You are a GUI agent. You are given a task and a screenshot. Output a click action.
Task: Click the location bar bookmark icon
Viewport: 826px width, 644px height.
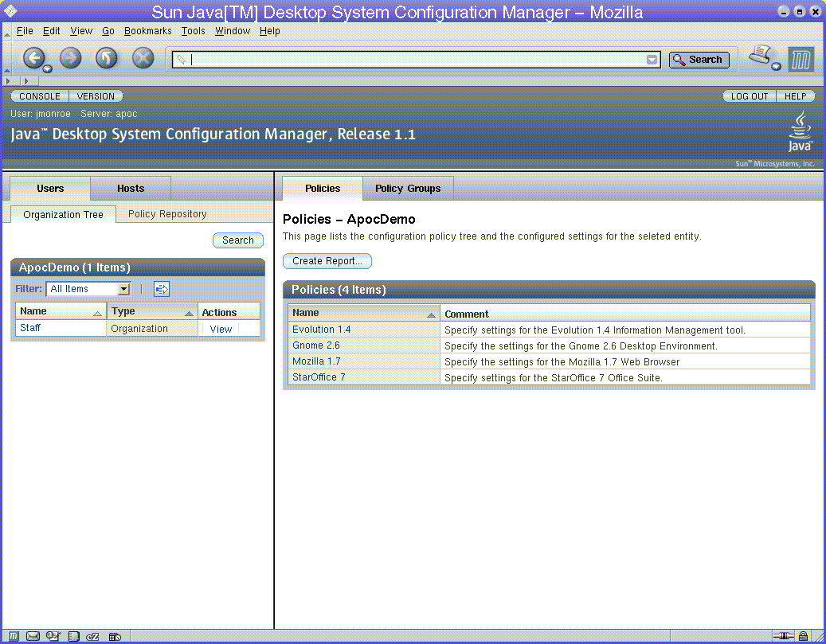181,60
